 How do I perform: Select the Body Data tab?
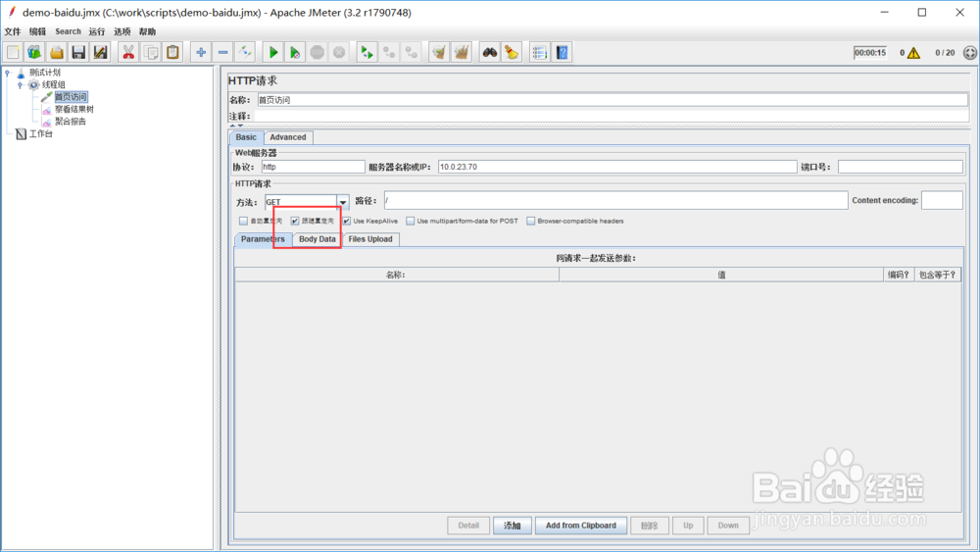point(317,239)
